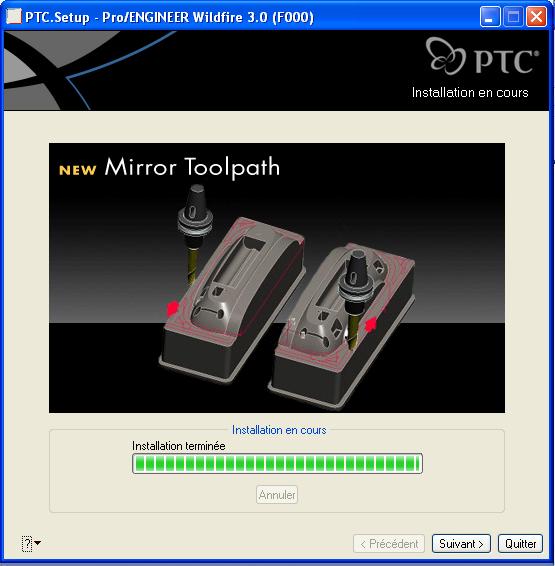Cancel installation with Annuler button

(277, 495)
